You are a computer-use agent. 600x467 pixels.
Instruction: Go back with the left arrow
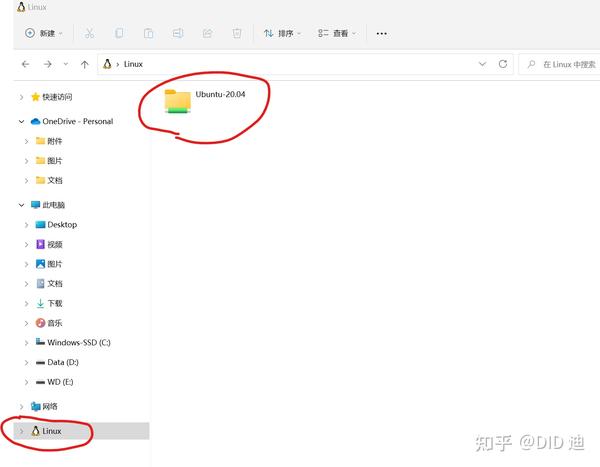[x=26, y=64]
